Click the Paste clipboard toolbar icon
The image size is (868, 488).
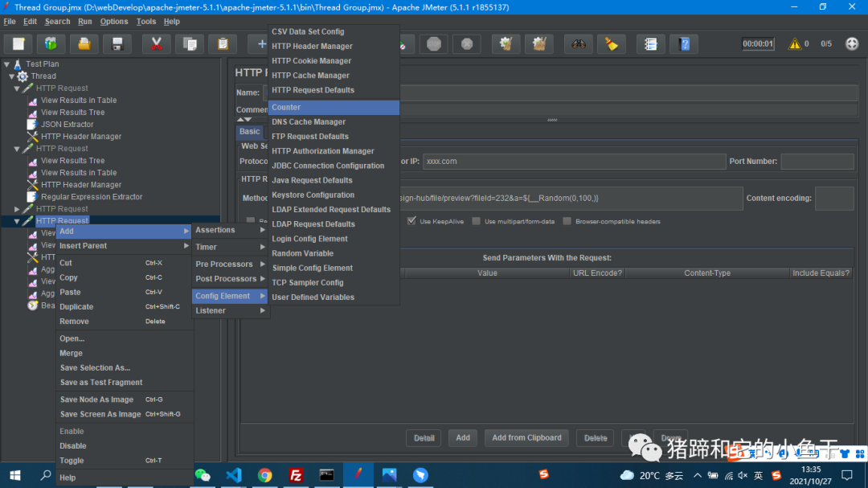pyautogui.click(x=223, y=43)
